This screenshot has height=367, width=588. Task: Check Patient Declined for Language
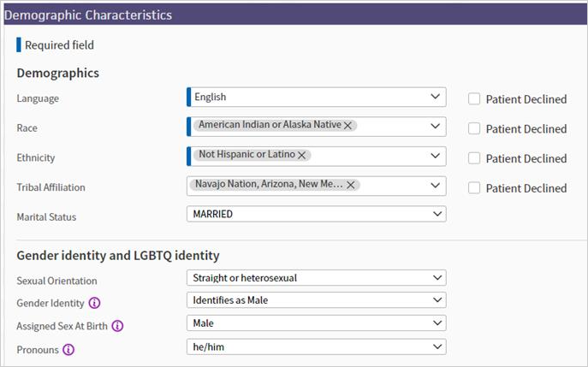point(474,98)
